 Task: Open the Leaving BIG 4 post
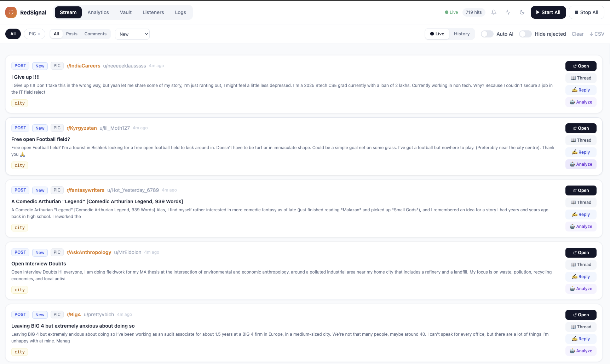(581, 315)
